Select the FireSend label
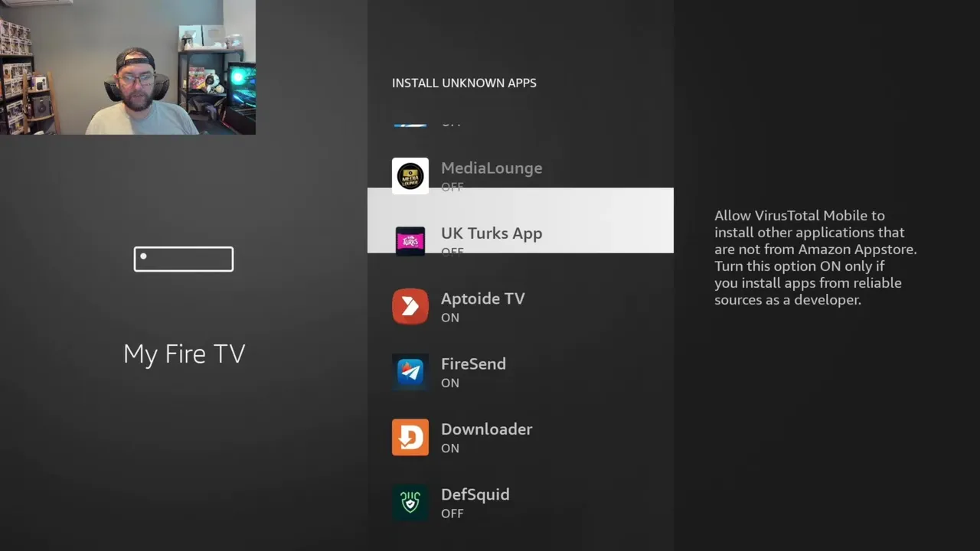This screenshot has height=551, width=980. (473, 364)
